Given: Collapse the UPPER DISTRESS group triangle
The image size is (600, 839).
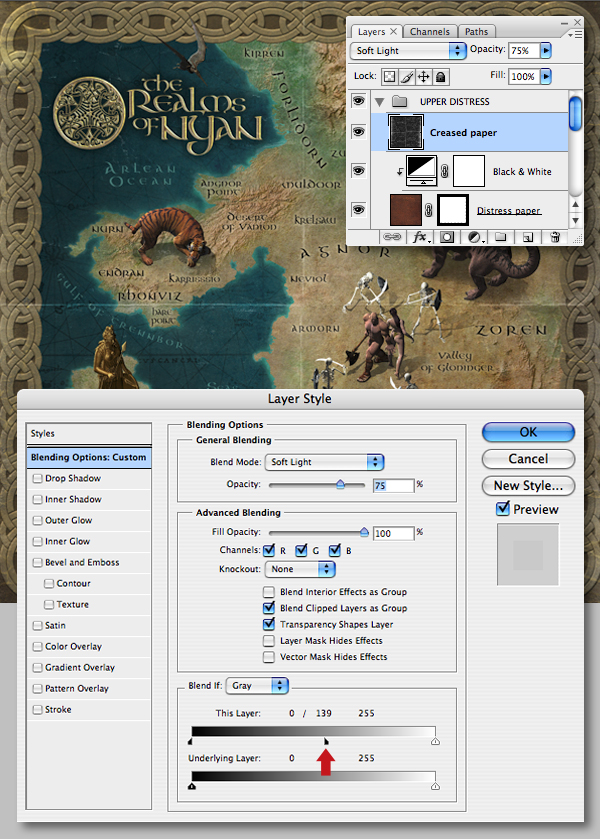Looking at the screenshot, I should [379, 102].
